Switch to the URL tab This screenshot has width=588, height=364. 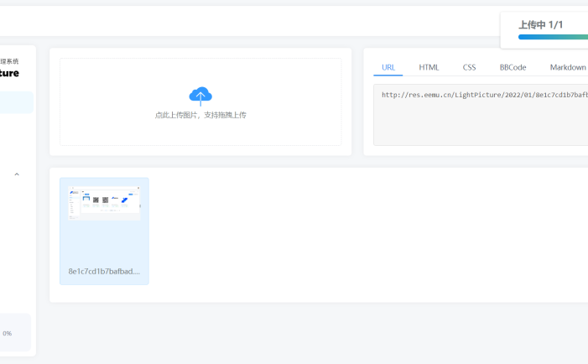tap(388, 67)
